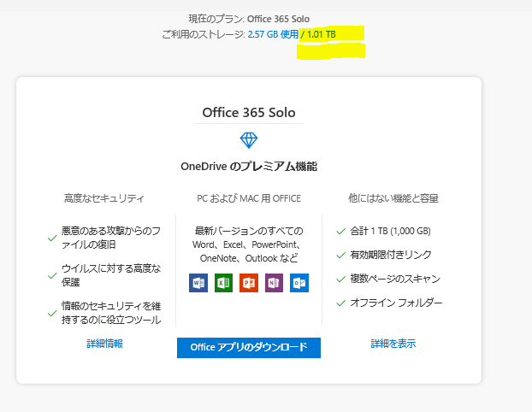532x412 pixels.
Task: Click the 高度なセキュリティ column title
Action: (104, 198)
